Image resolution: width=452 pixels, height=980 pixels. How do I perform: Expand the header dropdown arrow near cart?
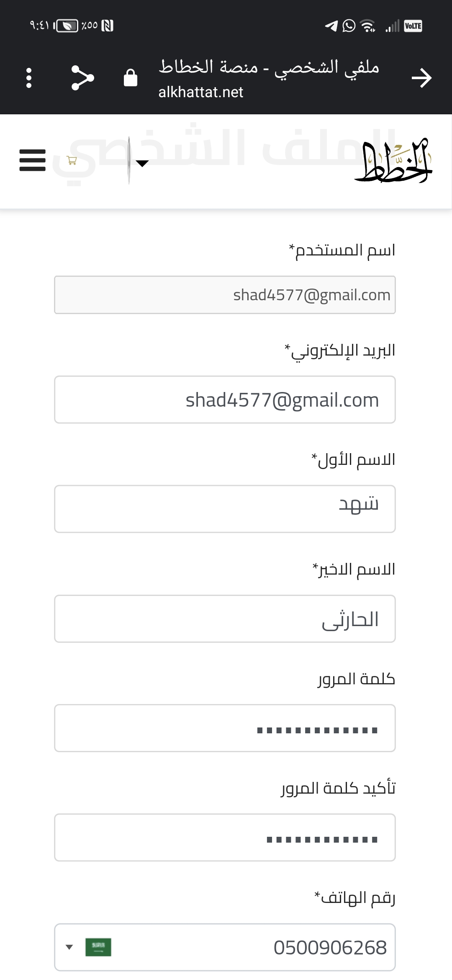(142, 163)
